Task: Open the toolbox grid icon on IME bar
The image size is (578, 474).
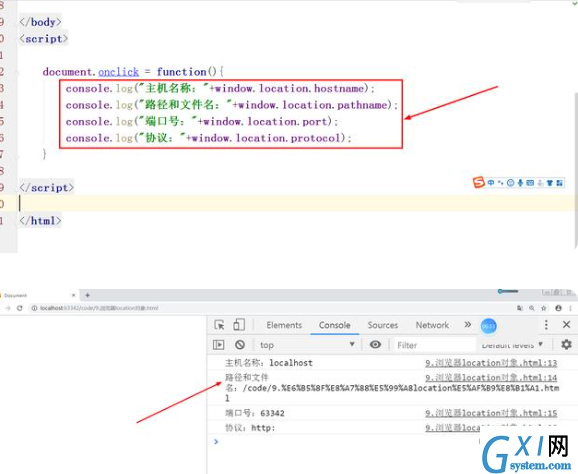Action: click(559, 182)
